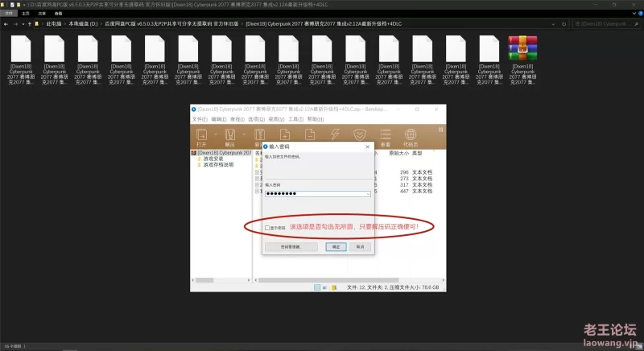Image resolution: width=644 pixels, height=351 pixels.
Task: Open Explorer help via the blue question icon
Action: [x=640, y=13]
